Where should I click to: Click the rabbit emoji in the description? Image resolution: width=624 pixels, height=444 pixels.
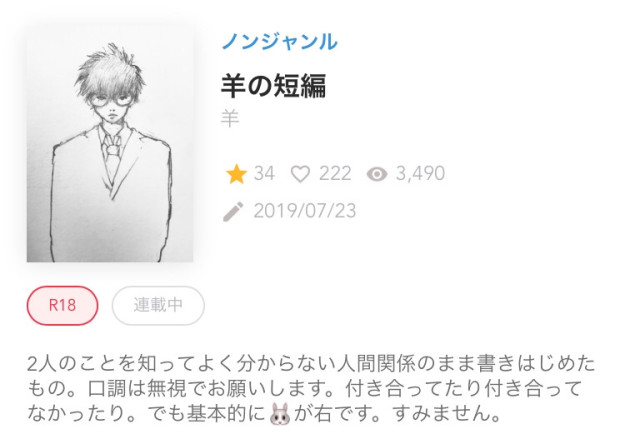[x=280, y=414]
